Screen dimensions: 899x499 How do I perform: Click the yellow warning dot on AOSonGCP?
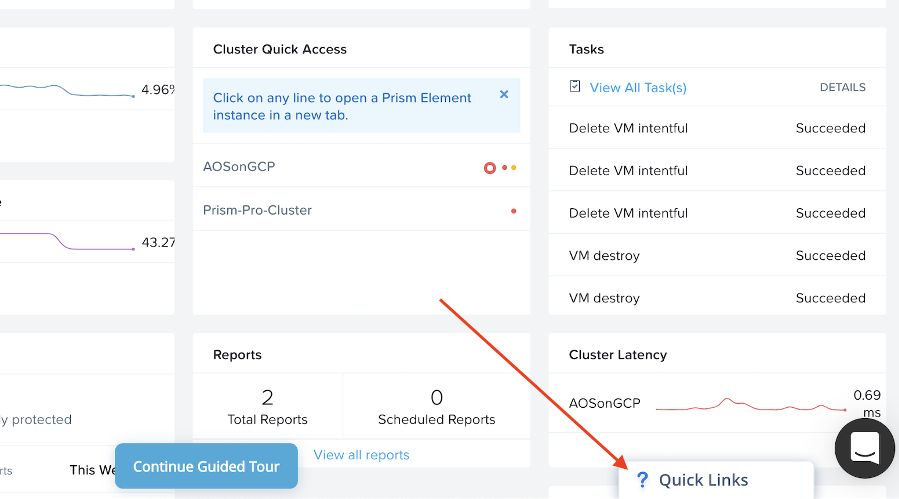514,168
